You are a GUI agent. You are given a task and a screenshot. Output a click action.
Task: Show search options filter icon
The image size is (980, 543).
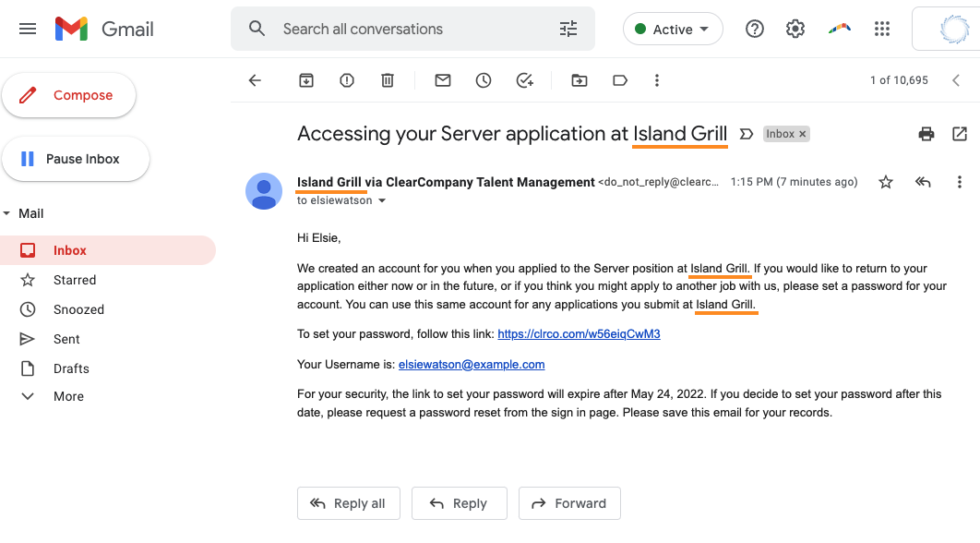click(568, 29)
